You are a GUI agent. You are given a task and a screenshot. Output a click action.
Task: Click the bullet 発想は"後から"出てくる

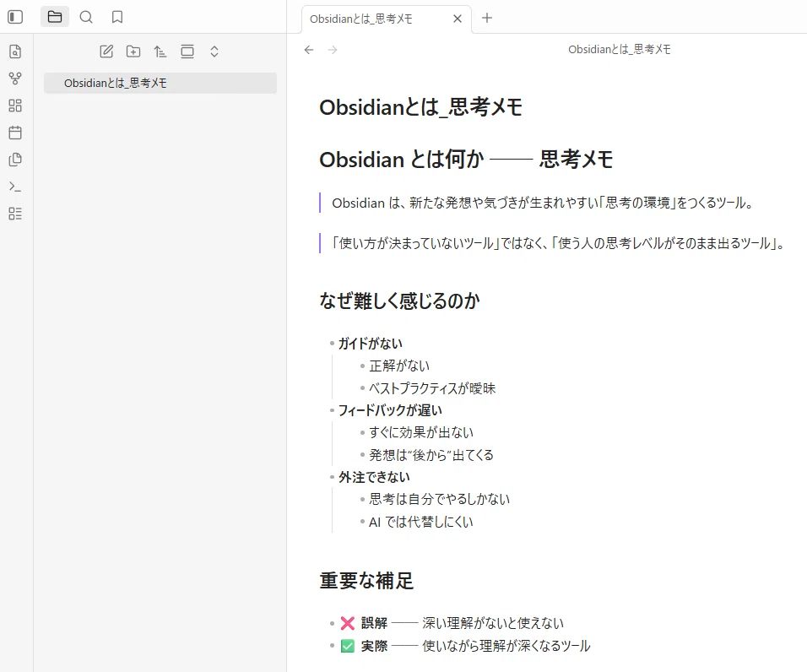(431, 455)
